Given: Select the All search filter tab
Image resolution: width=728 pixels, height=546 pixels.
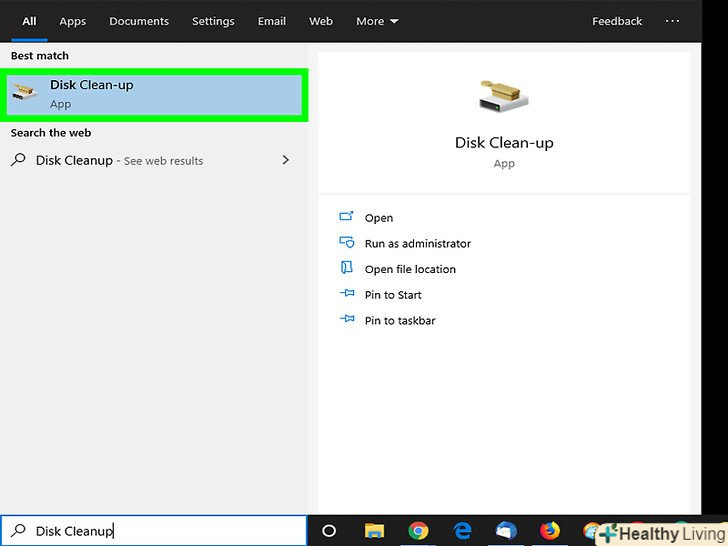Looking at the screenshot, I should pyautogui.click(x=29, y=21).
